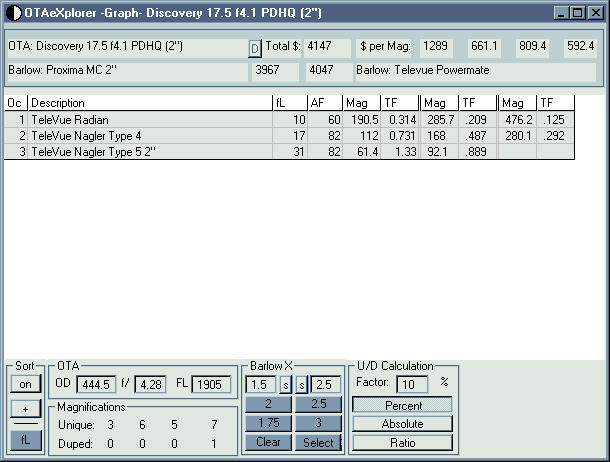Turn the Sort on button

click(x=25, y=384)
